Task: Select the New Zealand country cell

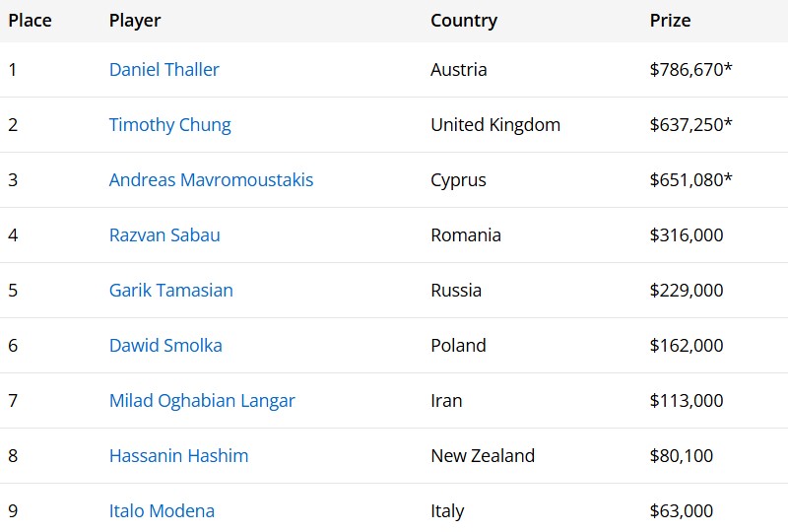Action: pyautogui.click(x=483, y=456)
